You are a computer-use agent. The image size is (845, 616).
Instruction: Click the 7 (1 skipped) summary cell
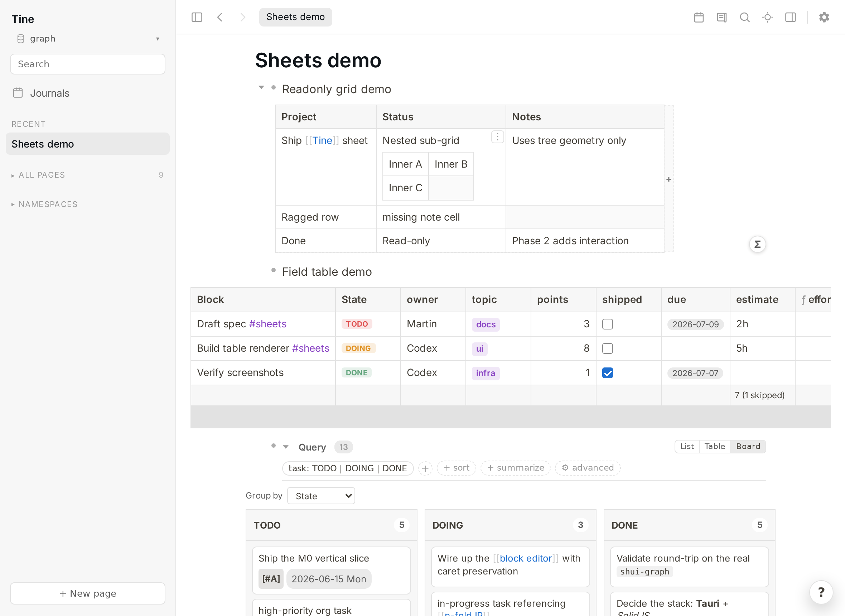tap(762, 395)
